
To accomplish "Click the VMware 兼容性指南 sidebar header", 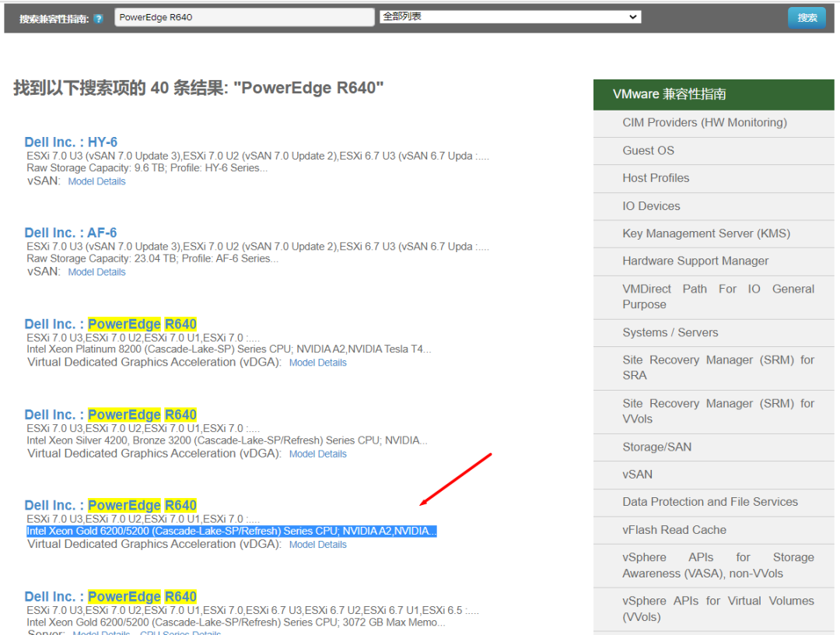I will (x=713, y=94).
